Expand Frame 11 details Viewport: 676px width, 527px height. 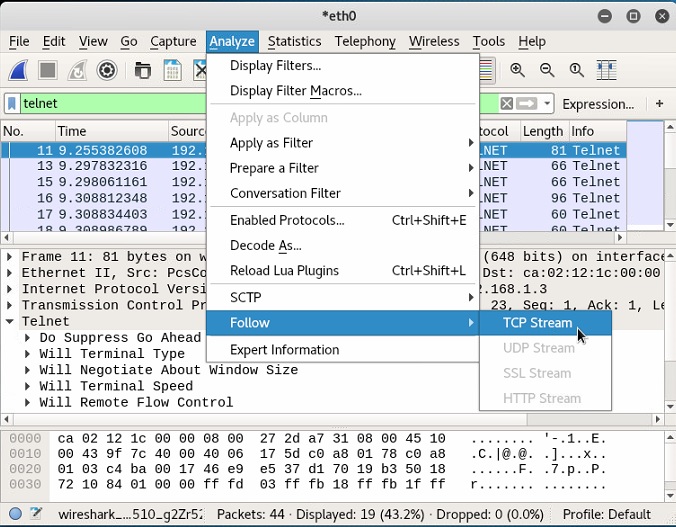(9, 257)
